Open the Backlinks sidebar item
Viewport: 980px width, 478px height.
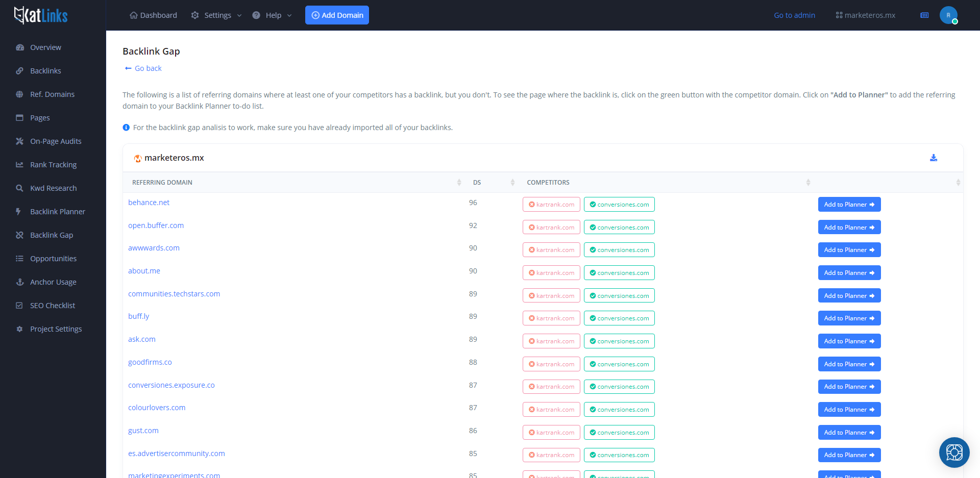45,71
